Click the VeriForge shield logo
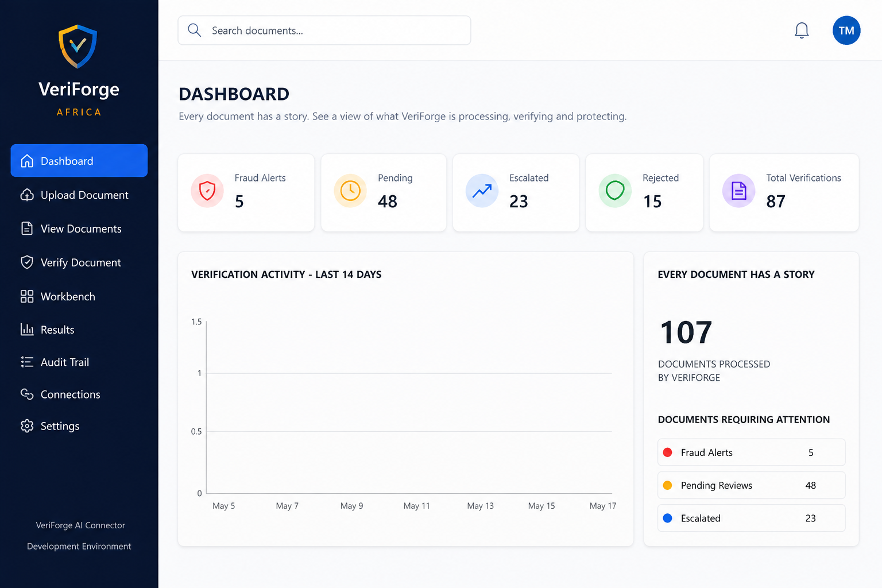This screenshot has width=882, height=588. 78,46
